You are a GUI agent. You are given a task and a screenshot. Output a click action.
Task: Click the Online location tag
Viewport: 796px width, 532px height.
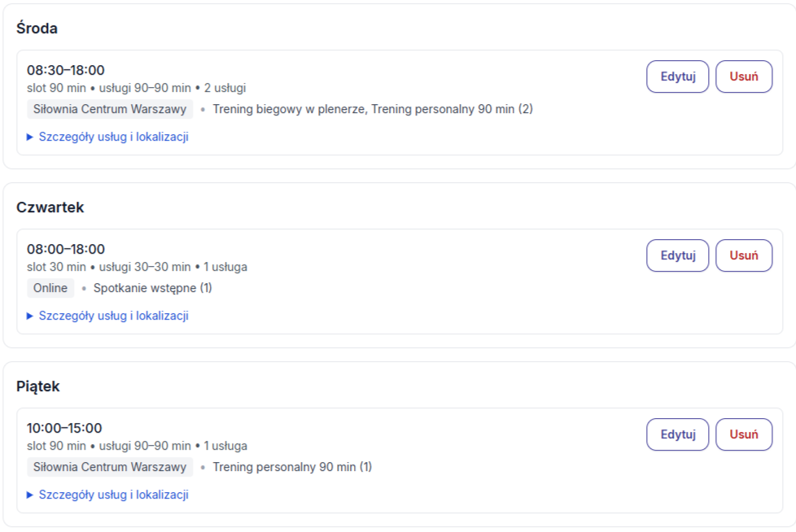pyautogui.click(x=50, y=288)
